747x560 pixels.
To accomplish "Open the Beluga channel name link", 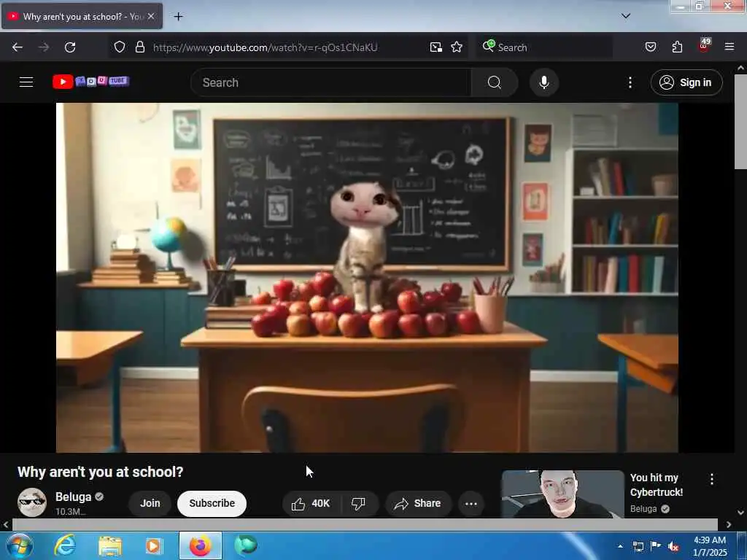I will [x=74, y=497].
